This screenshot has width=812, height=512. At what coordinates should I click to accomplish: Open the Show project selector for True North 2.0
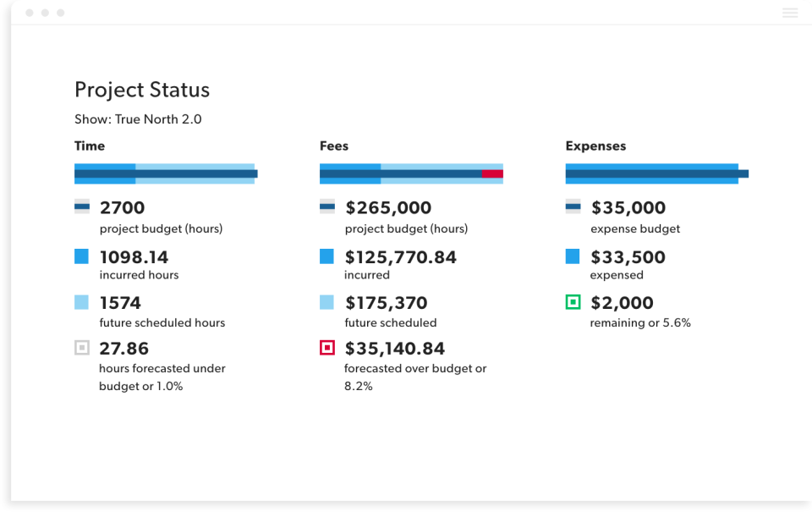(x=138, y=118)
